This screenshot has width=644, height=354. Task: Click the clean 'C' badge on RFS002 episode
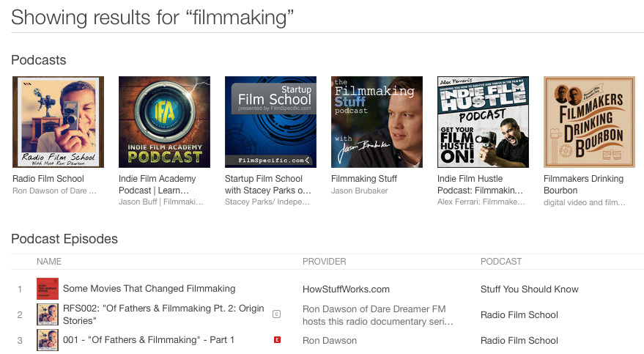tap(277, 314)
